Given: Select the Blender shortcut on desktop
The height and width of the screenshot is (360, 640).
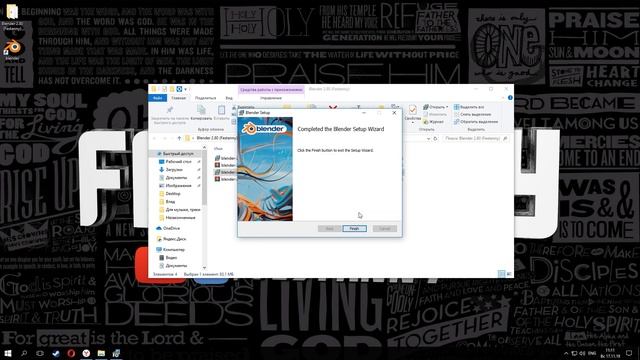Looking at the screenshot, I should click(x=12, y=50).
